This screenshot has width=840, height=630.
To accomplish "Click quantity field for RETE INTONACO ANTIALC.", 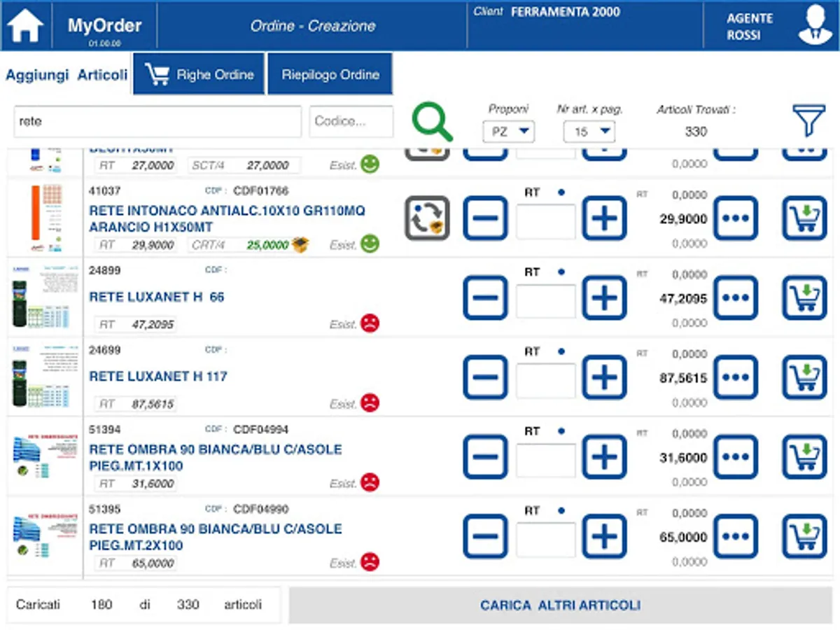I will click(545, 222).
